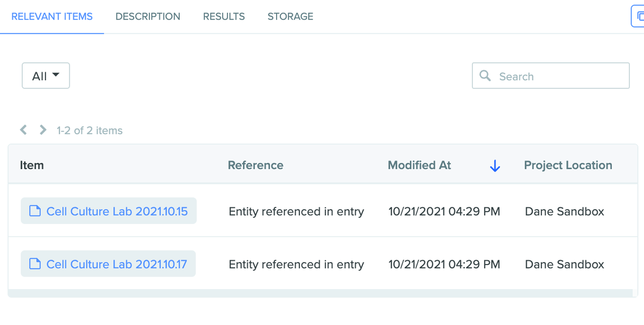The image size is (644, 325).
Task: Select the Relevant Items tab
Action: point(52,17)
